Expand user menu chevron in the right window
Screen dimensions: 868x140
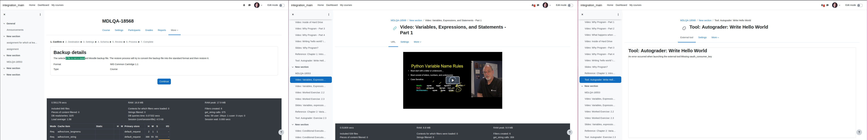click(839, 5)
